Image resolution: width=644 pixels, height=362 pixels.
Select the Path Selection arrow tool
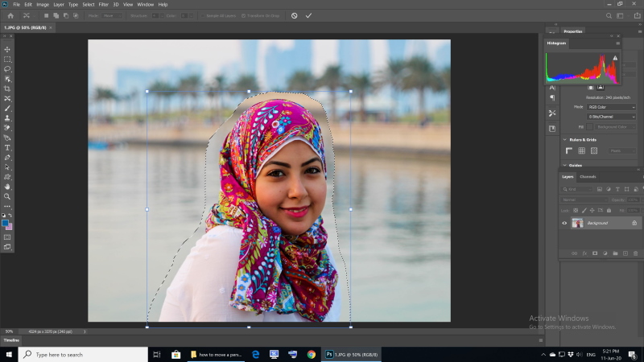pyautogui.click(x=7, y=167)
